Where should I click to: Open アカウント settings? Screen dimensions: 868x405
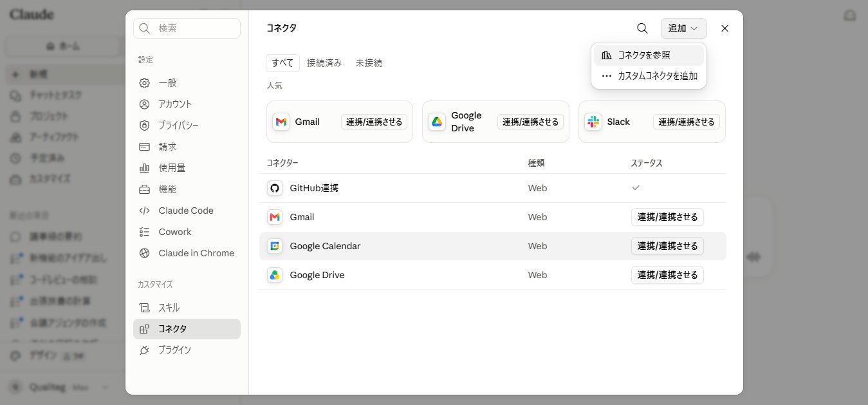click(187, 104)
